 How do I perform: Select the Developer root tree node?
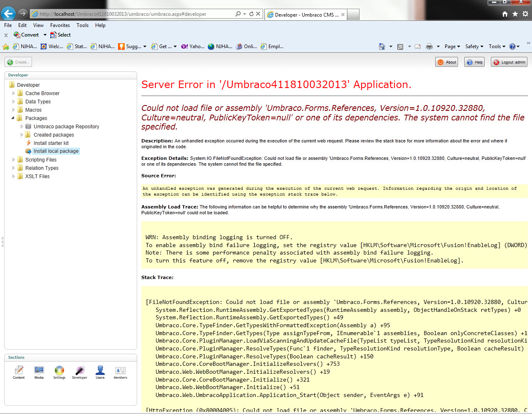tap(28, 85)
